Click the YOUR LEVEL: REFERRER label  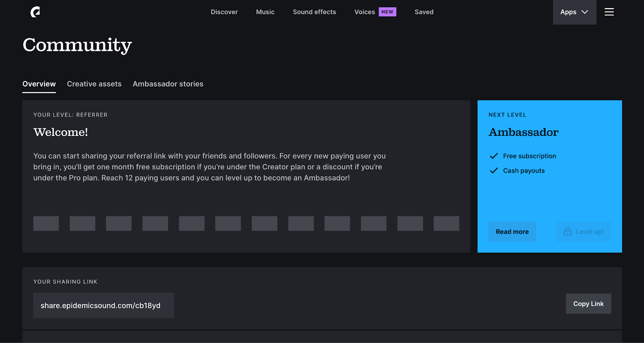(70, 115)
